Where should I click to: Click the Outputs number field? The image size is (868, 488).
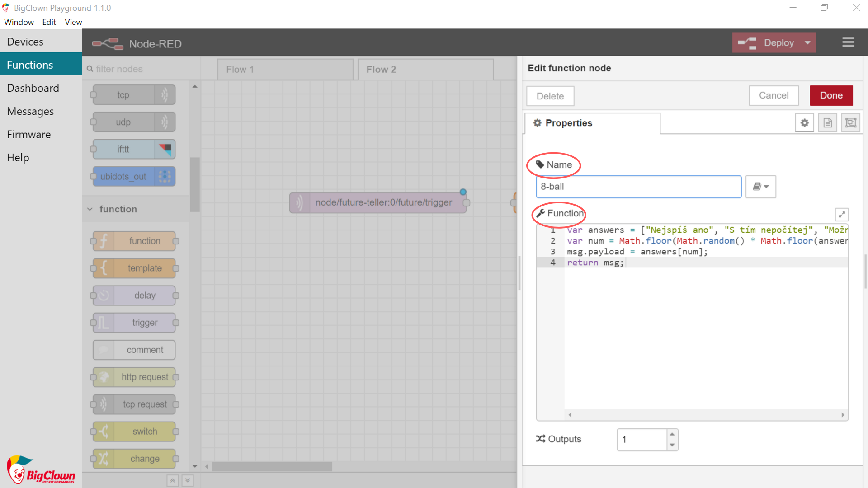click(x=642, y=440)
